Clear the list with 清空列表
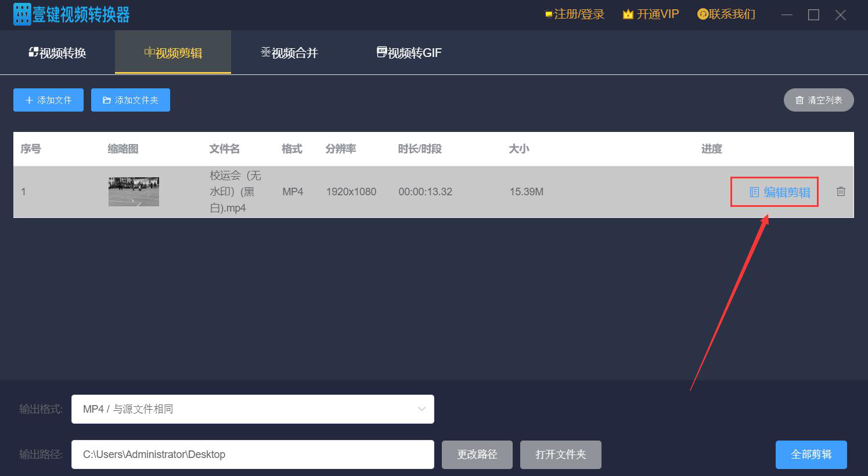This screenshot has width=868, height=476. tap(818, 100)
